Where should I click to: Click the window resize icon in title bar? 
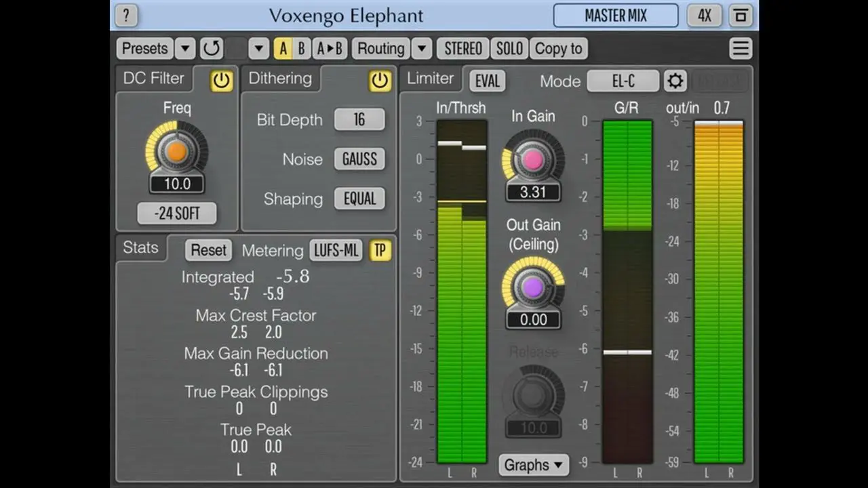[x=740, y=15]
